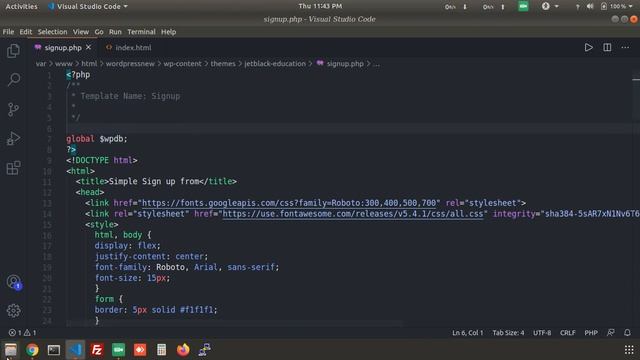Screen dimensions: 640x360
Task: Click the 'Simple Sign up from' title text
Action: (x=154, y=181)
